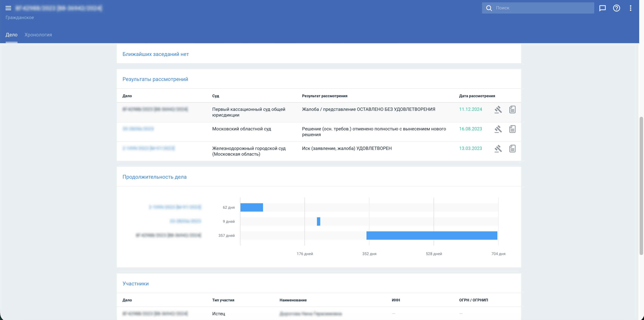Open the hamburger navigation menu
The image size is (644, 320).
tap(8, 8)
